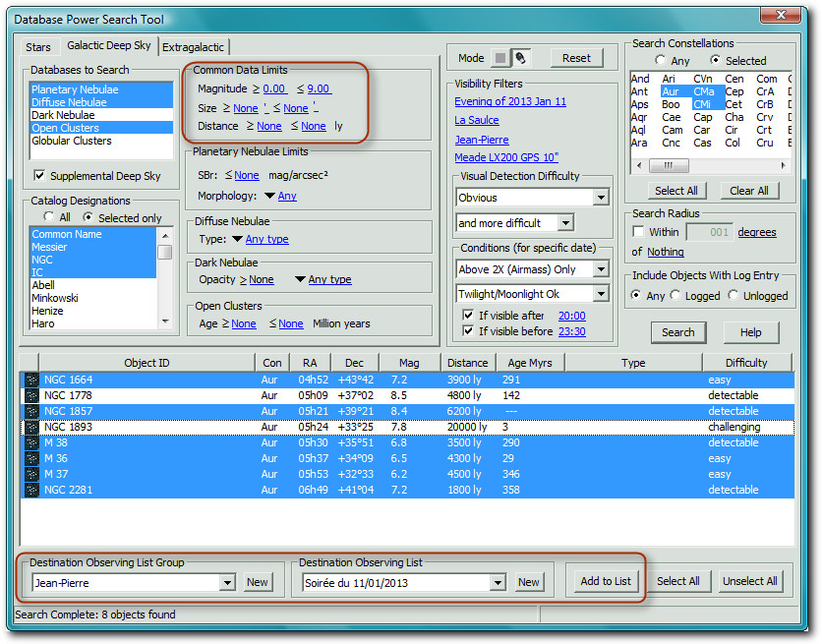
Task: Click Add to List button
Action: (x=606, y=581)
